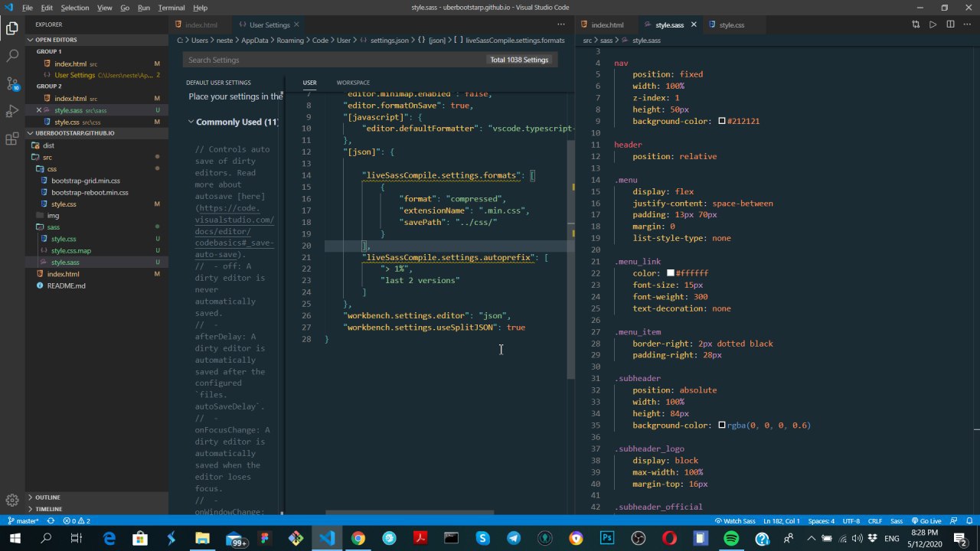The width and height of the screenshot is (980, 551).
Task: Open Telegram from the Windows taskbar
Action: click(513, 539)
